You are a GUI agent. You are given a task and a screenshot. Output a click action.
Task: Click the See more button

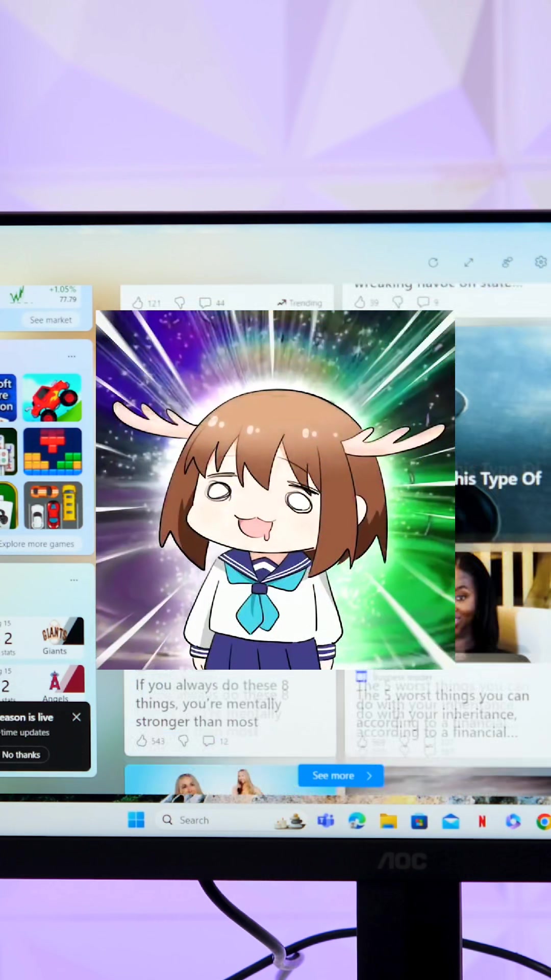click(341, 776)
